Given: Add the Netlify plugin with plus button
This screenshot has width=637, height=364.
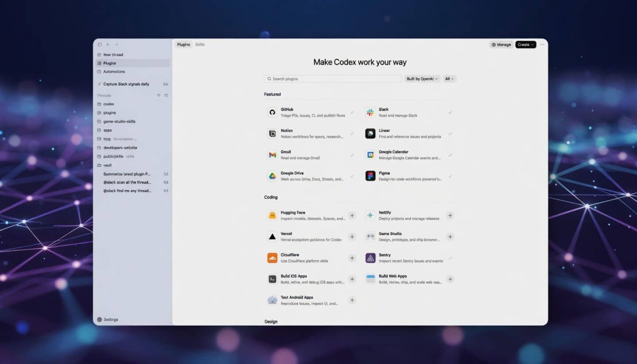Looking at the screenshot, I should coord(450,215).
